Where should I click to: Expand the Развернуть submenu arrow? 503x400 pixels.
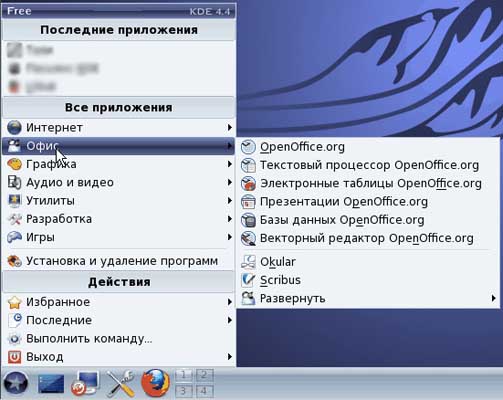[x=493, y=298]
